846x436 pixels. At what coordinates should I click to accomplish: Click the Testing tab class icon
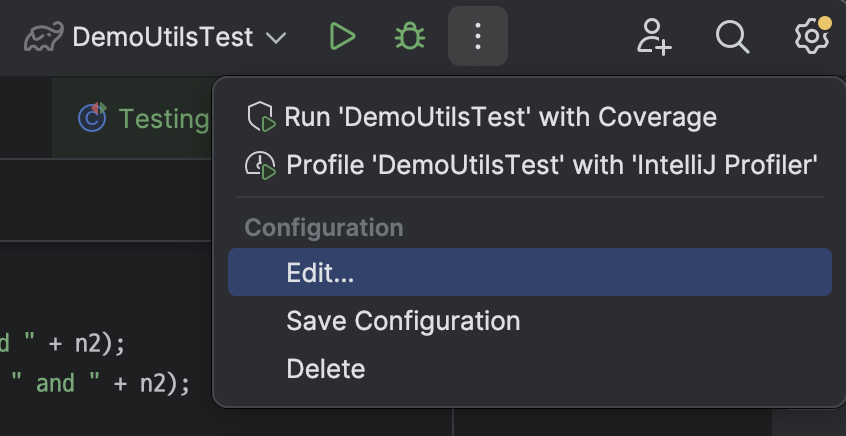92,119
